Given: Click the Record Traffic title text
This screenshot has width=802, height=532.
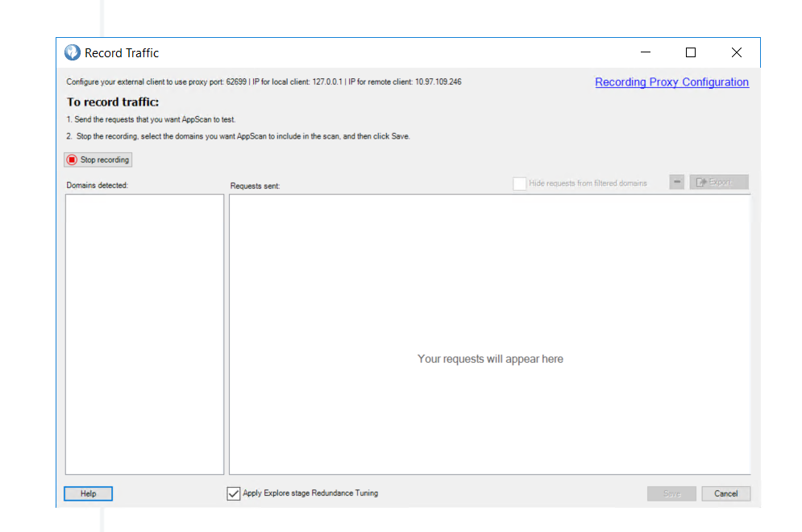Looking at the screenshot, I should 122,53.
